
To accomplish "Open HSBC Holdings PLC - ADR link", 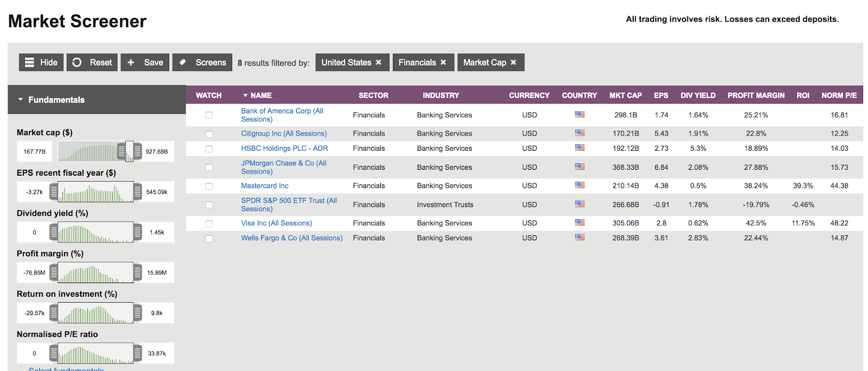I will [x=284, y=148].
